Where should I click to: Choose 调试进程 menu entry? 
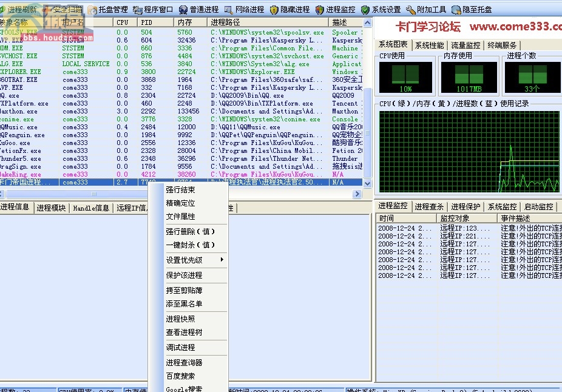click(180, 347)
